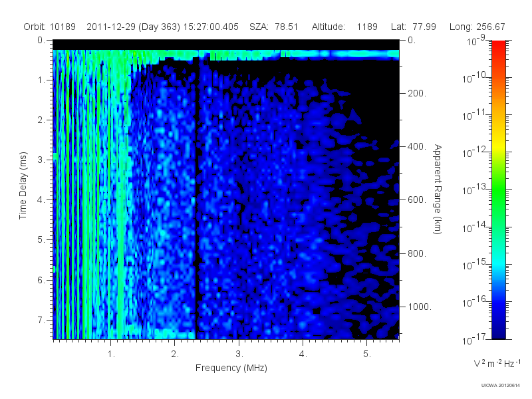Click the timestamp '15:27:00.405'

tap(211, 27)
